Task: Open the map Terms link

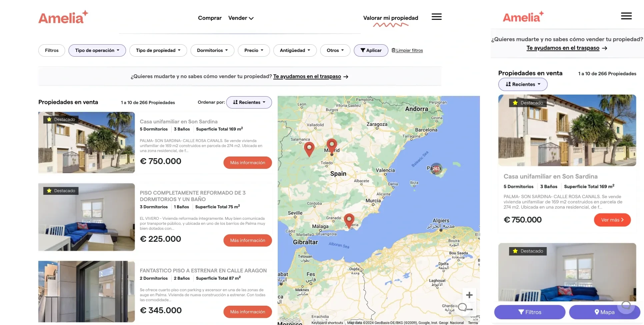Action: 473,323
